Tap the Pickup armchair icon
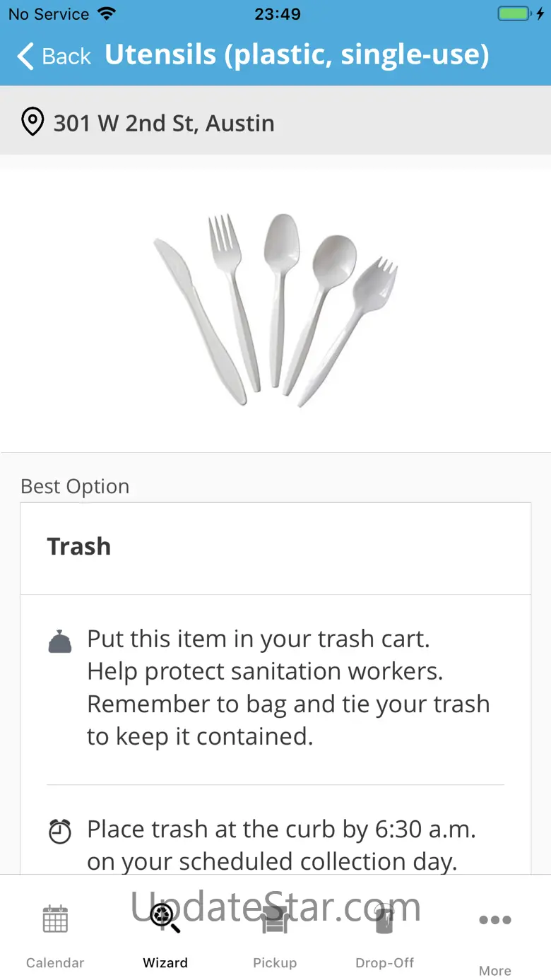 (x=275, y=919)
